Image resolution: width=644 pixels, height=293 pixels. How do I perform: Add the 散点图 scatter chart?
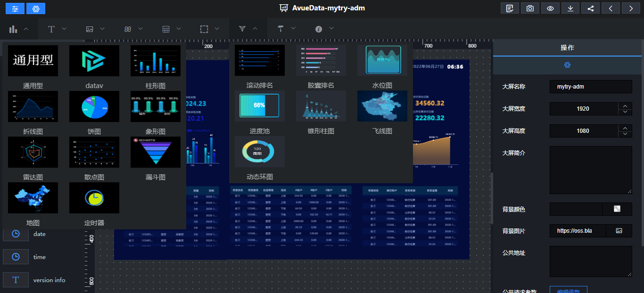94,152
